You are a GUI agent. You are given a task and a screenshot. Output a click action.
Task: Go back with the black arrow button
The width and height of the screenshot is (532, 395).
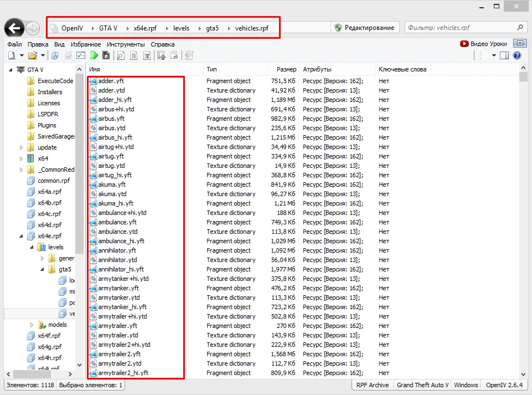click(x=14, y=28)
